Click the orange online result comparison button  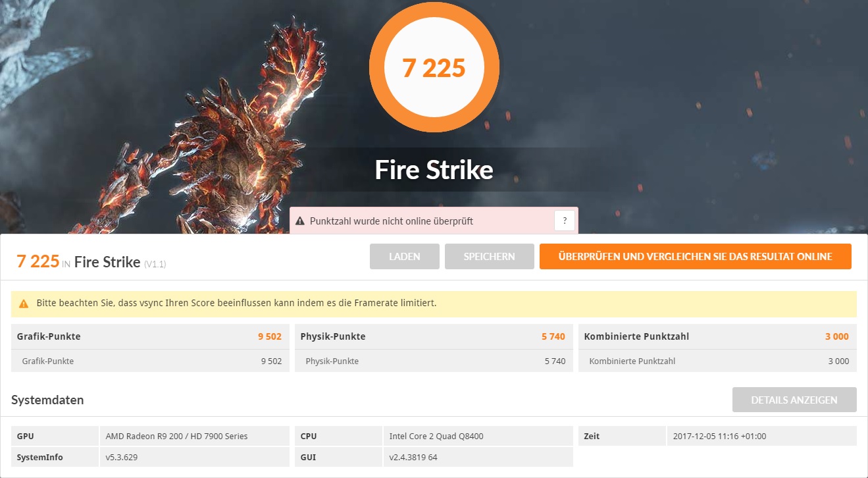click(x=696, y=257)
